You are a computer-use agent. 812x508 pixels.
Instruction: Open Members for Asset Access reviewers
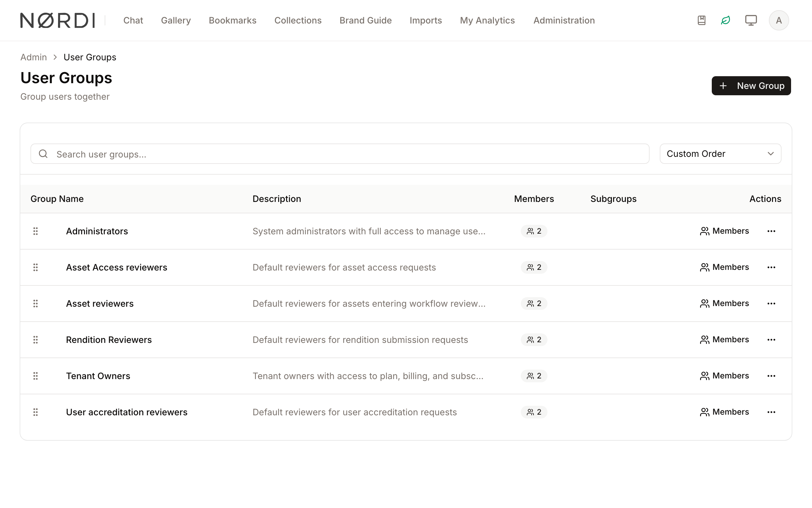point(724,267)
